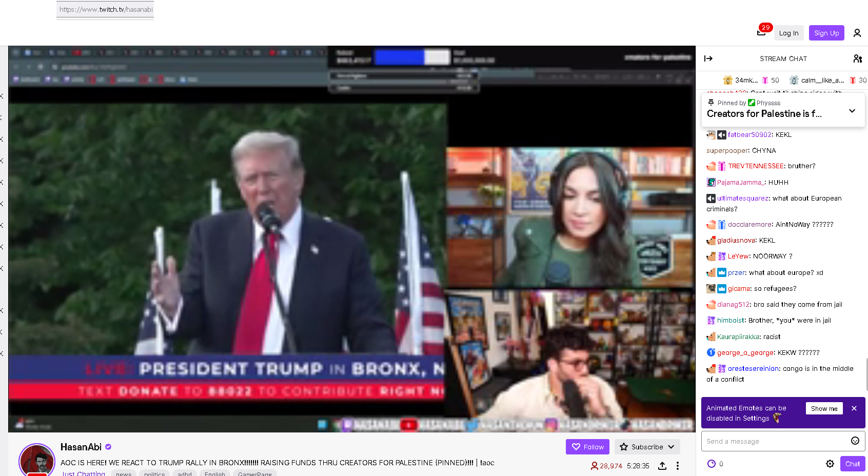868x476 pixels.
Task: Click the browser URL address bar
Action: click(x=105, y=9)
